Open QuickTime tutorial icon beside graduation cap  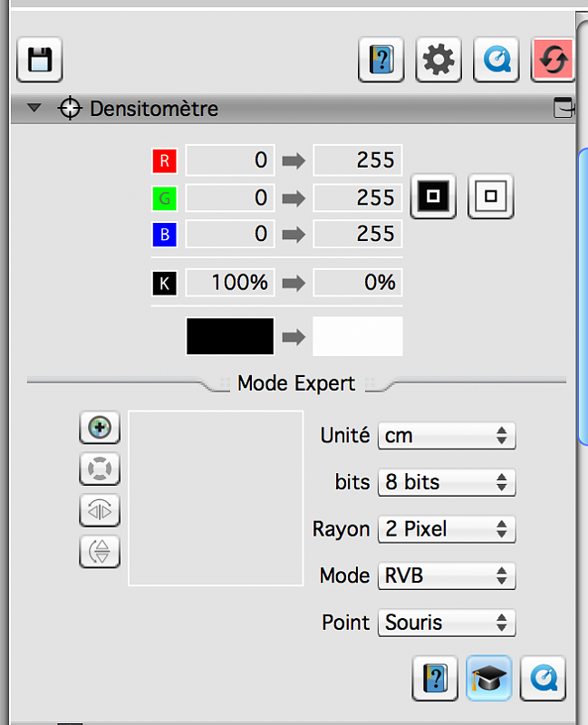pos(543,678)
